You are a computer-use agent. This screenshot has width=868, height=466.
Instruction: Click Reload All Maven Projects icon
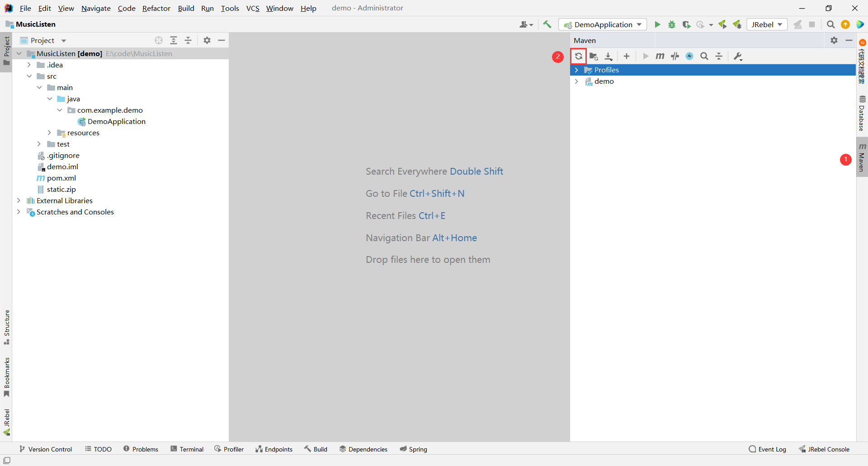tap(578, 56)
